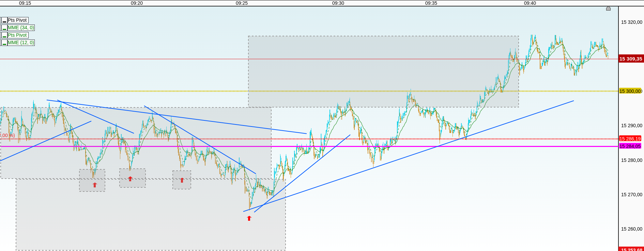Click the 09:35 time axis label
The width and height of the screenshot is (644, 251).
click(431, 3)
